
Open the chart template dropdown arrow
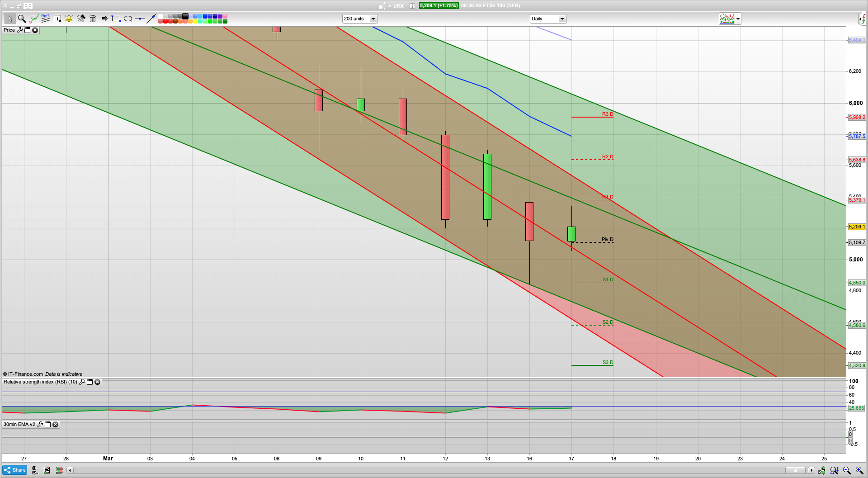tap(738, 19)
